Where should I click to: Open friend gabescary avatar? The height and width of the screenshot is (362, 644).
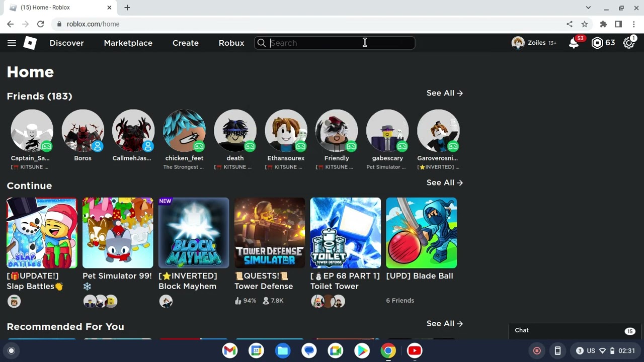(x=387, y=131)
